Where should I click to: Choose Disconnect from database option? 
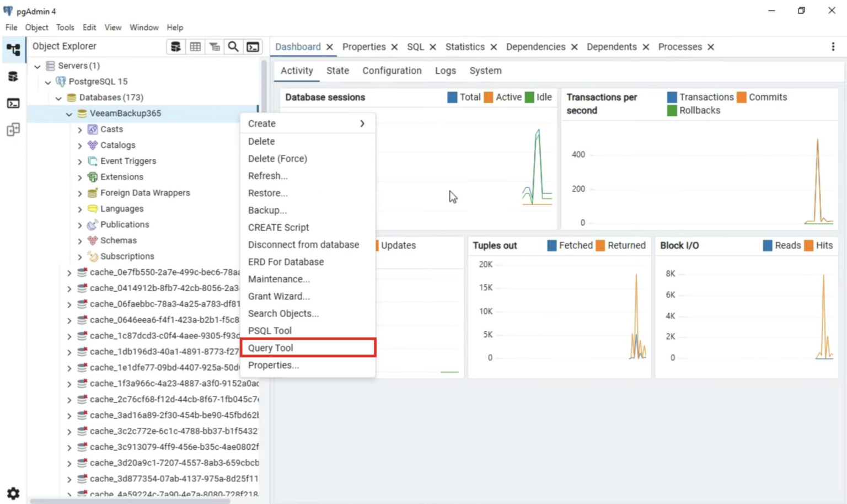click(308, 244)
